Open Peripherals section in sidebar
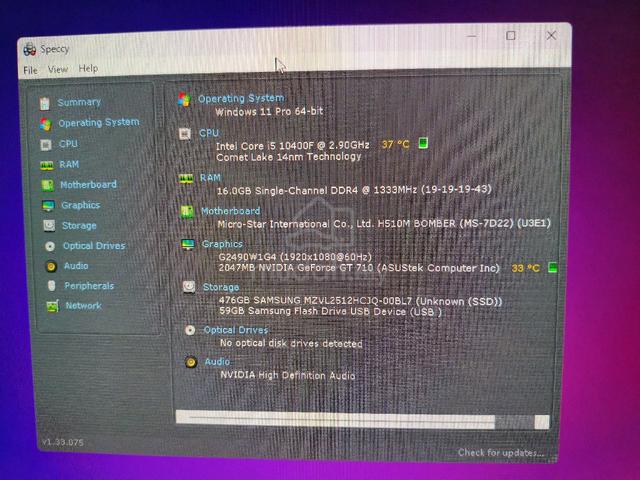The width and height of the screenshot is (640, 480). (x=89, y=286)
